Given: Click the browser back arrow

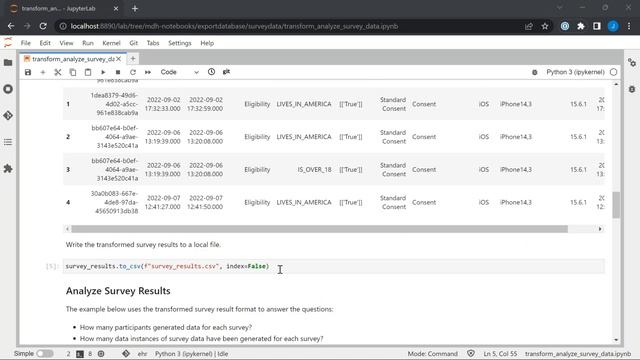Looking at the screenshot, I should pos(11,26).
